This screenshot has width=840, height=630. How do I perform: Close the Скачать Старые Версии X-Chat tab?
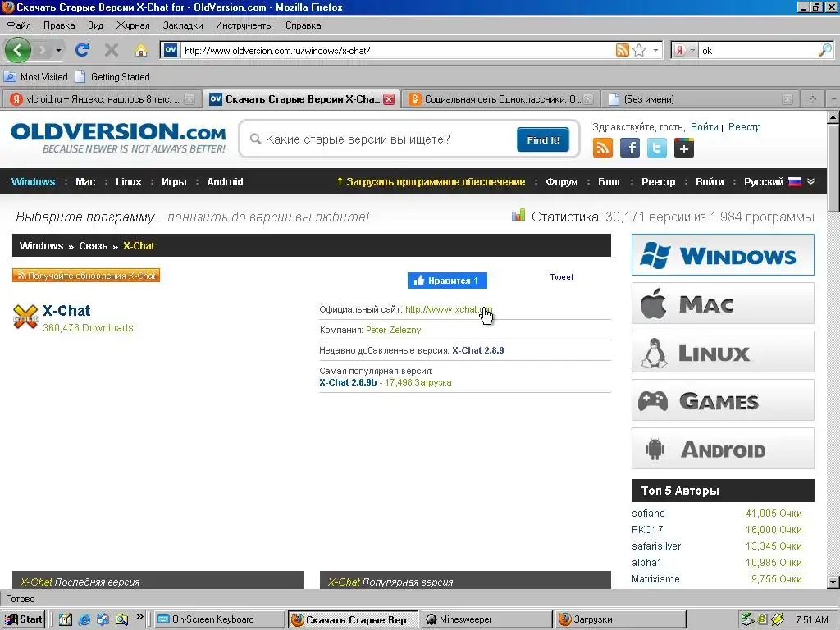point(389,99)
